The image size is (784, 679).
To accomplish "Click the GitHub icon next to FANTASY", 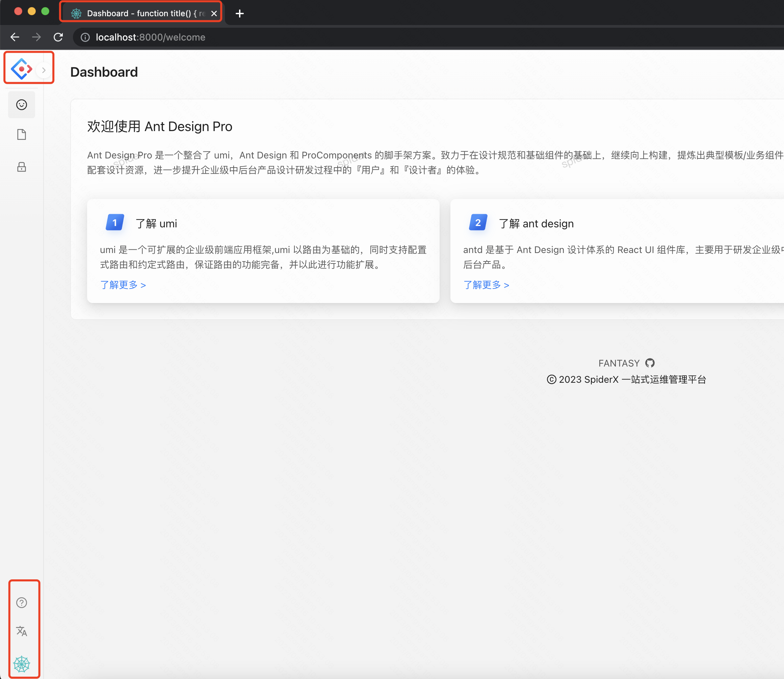I will tap(650, 362).
